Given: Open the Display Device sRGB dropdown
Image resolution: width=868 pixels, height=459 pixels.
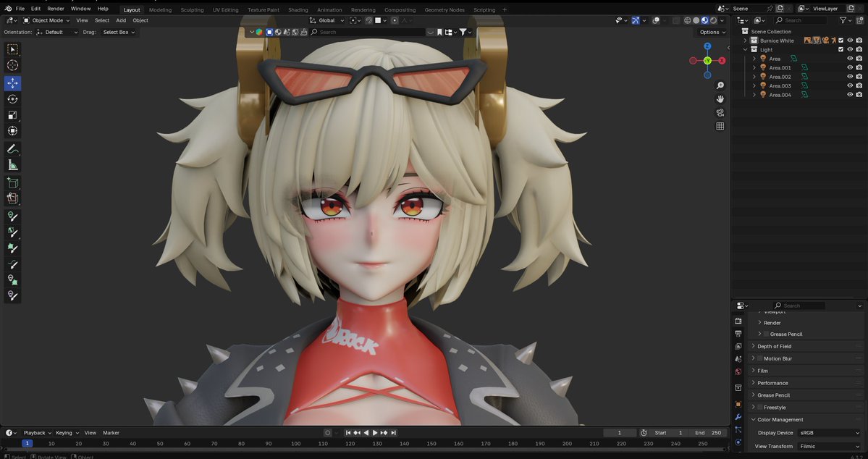Looking at the screenshot, I should click(x=830, y=433).
